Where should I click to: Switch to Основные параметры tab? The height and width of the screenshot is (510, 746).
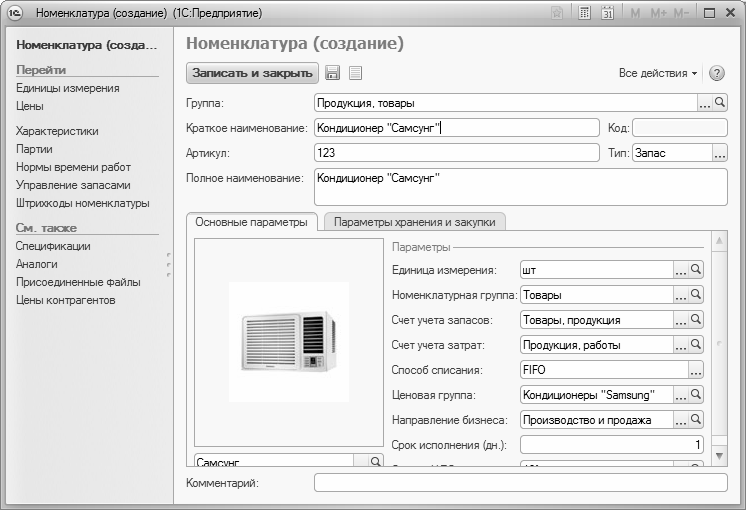(x=251, y=222)
